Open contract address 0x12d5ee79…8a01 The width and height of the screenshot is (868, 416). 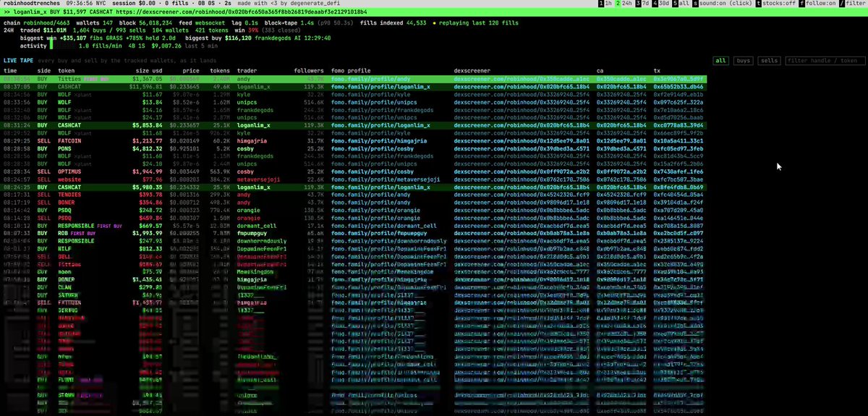click(621, 140)
